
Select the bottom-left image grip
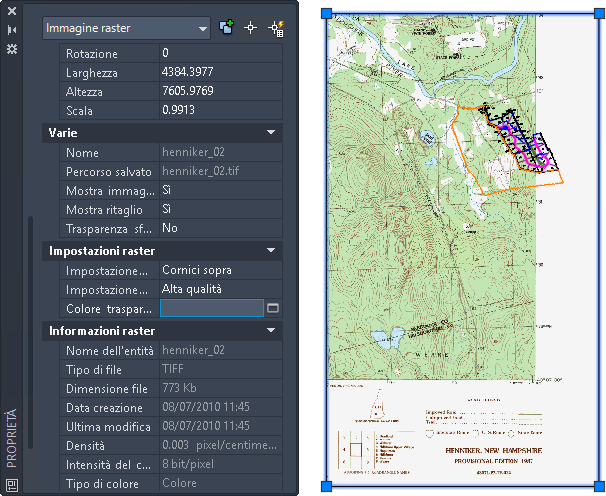(x=327, y=486)
